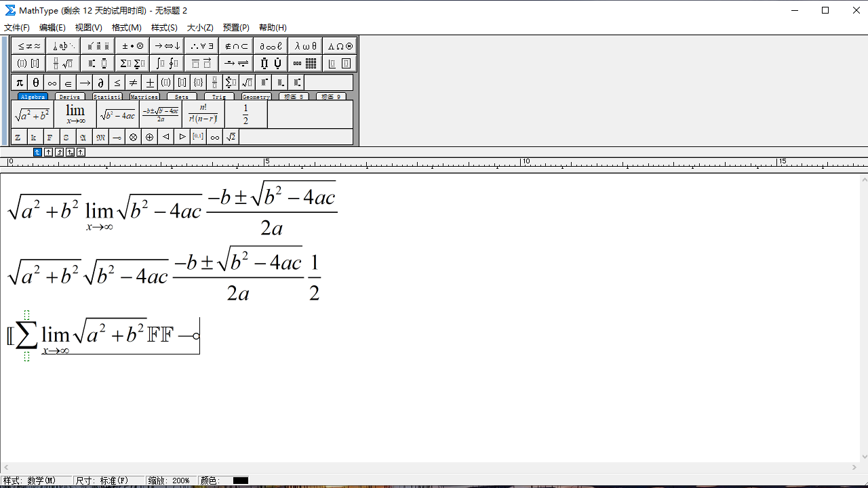
Task: Select the left-justified tab stop
Action: 38,152
